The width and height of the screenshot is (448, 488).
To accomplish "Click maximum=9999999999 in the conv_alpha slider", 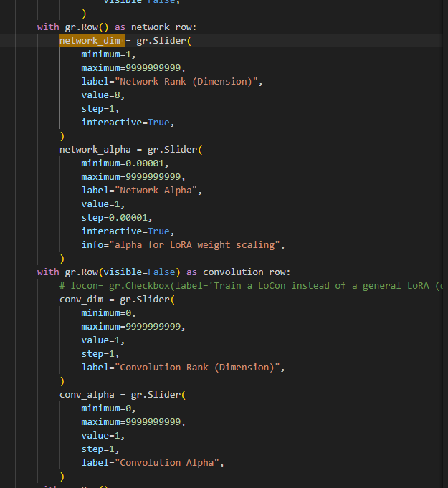I will (x=131, y=422).
